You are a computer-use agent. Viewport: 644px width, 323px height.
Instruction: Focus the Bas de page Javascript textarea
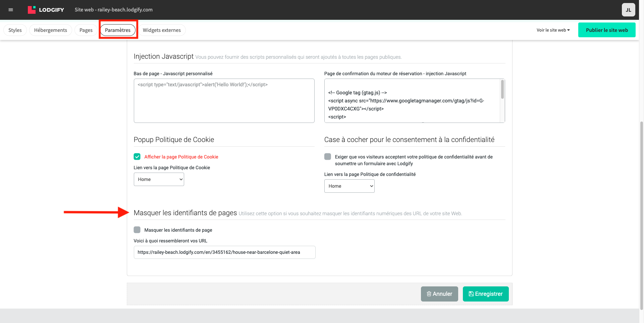point(224,101)
